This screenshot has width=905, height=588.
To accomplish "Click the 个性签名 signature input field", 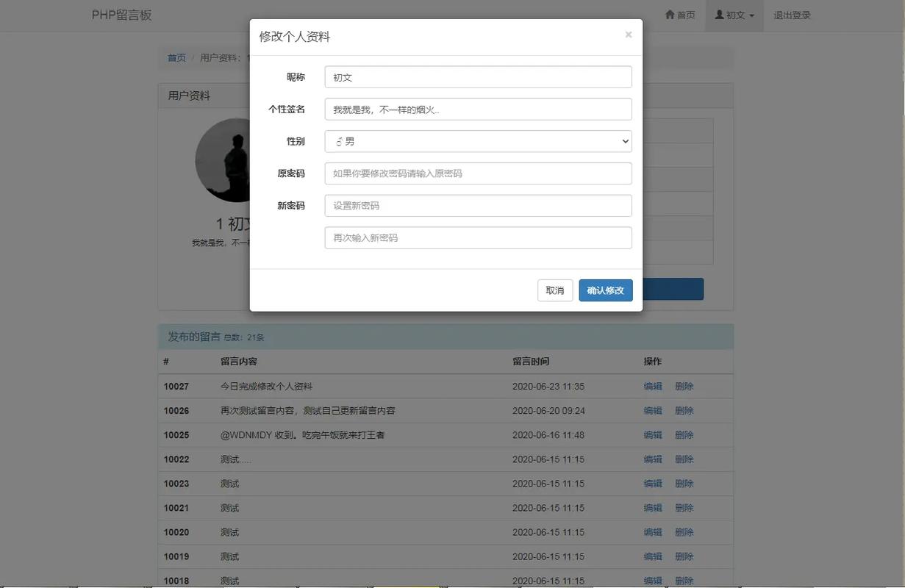I will 478,110.
